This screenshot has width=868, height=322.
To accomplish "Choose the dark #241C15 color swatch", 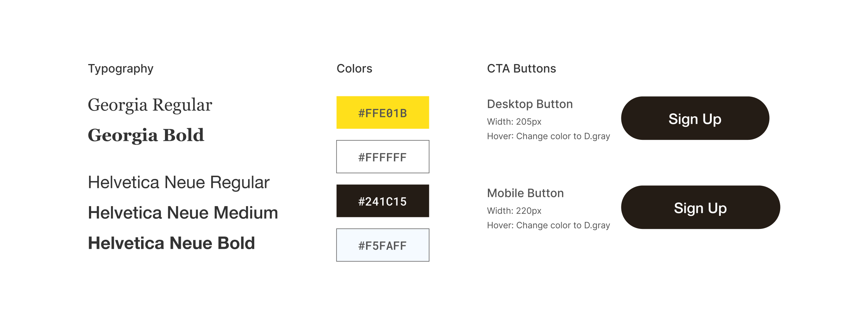I will click(x=383, y=201).
